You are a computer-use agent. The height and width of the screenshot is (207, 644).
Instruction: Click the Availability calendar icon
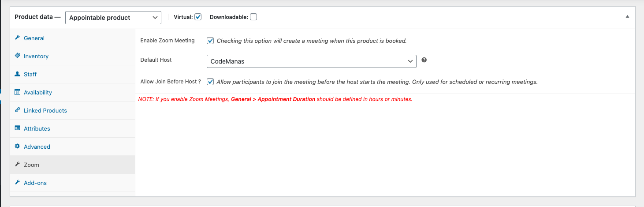coord(18,92)
